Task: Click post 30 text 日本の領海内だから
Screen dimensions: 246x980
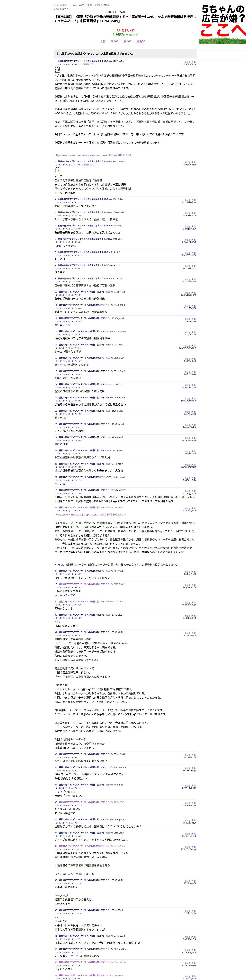Action: point(66,626)
